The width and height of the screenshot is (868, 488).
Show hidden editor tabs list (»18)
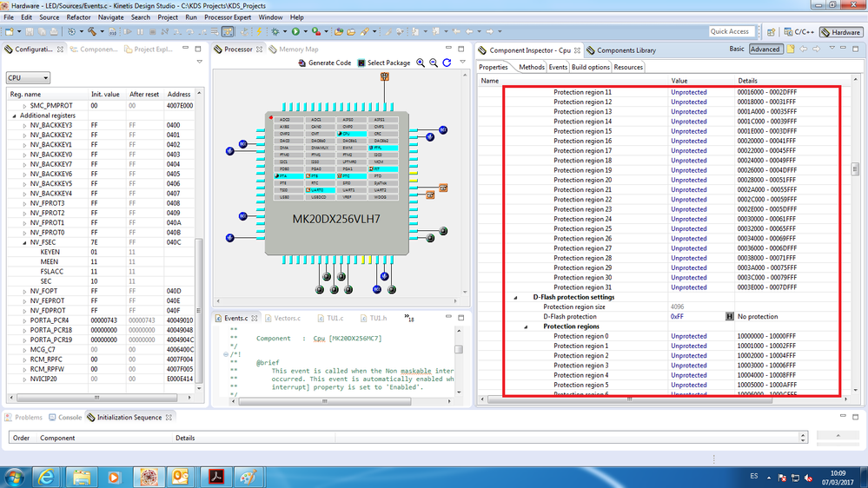point(408,318)
